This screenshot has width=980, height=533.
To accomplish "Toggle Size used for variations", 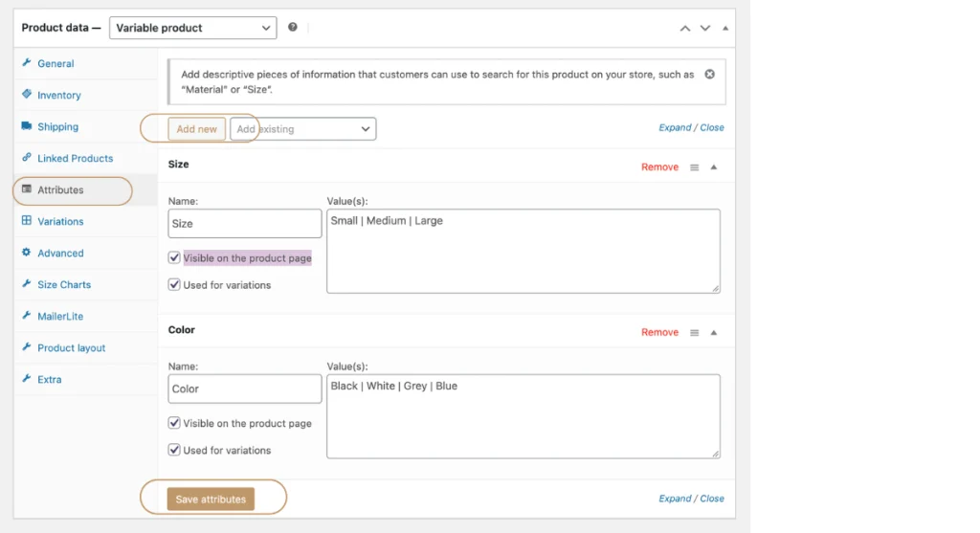I will [x=174, y=284].
